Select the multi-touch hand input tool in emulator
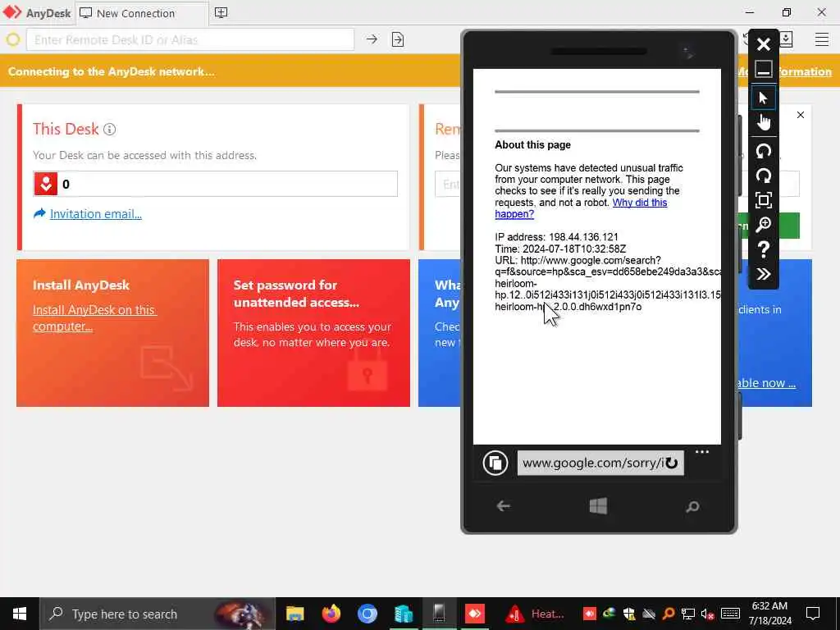Screen dimensions: 840x630 pos(764,123)
